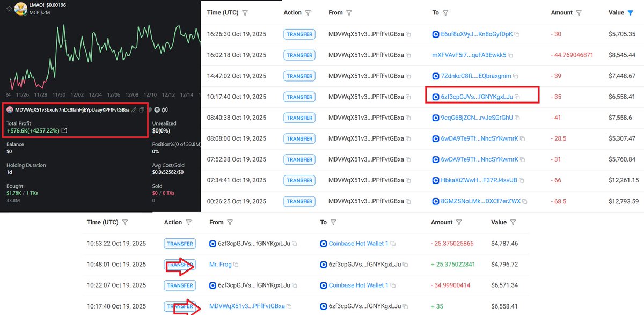644x315 pixels.
Task: Filter the Amount column in the lower table
Action: [460, 222]
